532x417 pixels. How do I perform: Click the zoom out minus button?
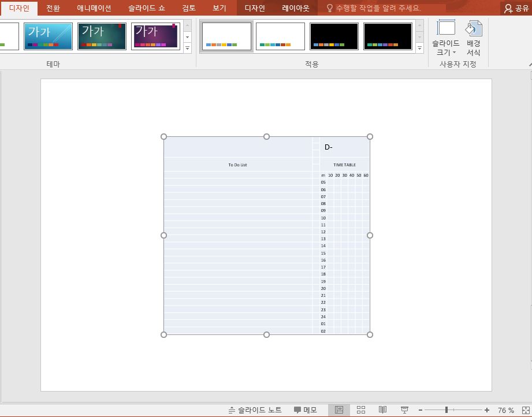click(421, 410)
